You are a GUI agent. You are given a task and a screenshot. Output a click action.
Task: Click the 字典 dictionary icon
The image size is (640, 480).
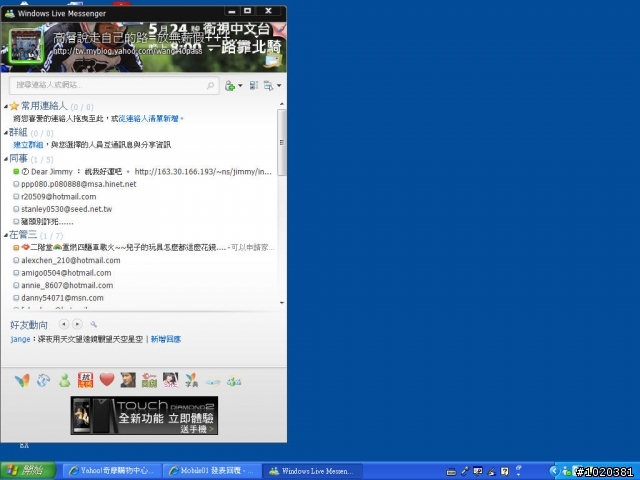point(191,380)
